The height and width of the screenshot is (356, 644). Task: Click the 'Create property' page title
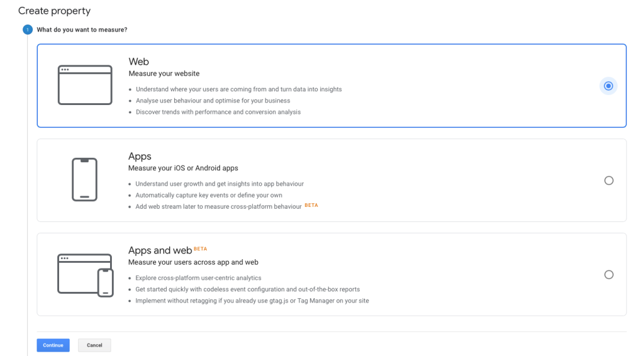pos(54,11)
